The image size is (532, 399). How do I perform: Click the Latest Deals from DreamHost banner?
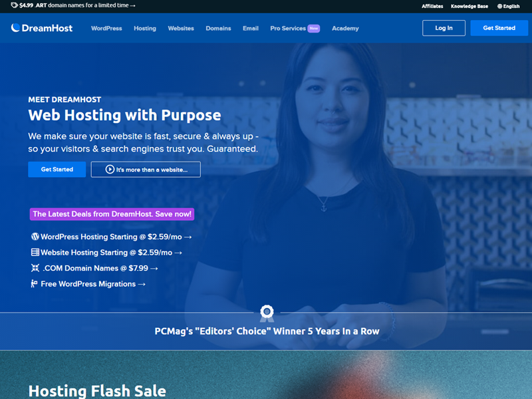pyautogui.click(x=112, y=214)
